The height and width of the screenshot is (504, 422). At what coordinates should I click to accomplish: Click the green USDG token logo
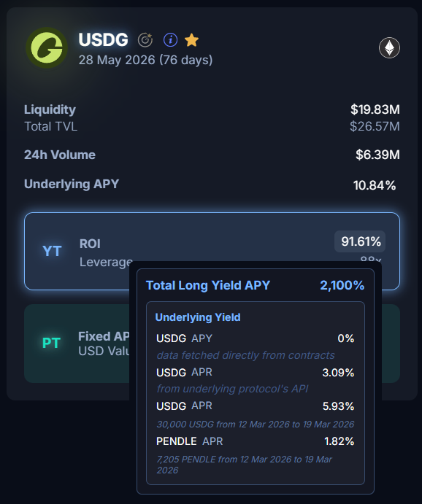tap(47, 47)
